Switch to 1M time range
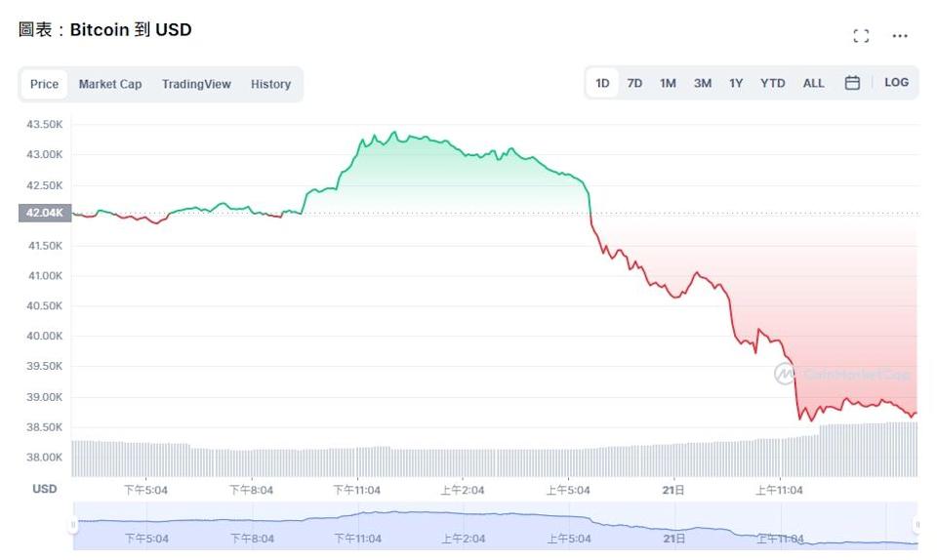The width and height of the screenshot is (937, 560). tap(668, 83)
